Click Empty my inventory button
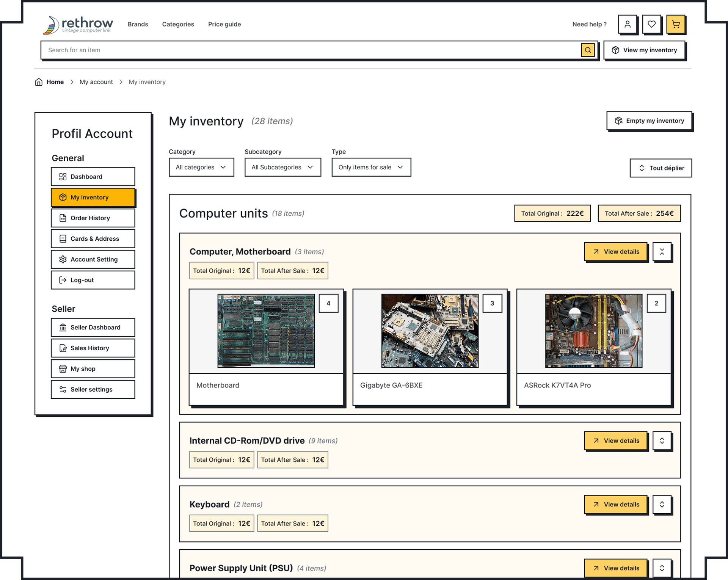728x580 pixels. [649, 121]
